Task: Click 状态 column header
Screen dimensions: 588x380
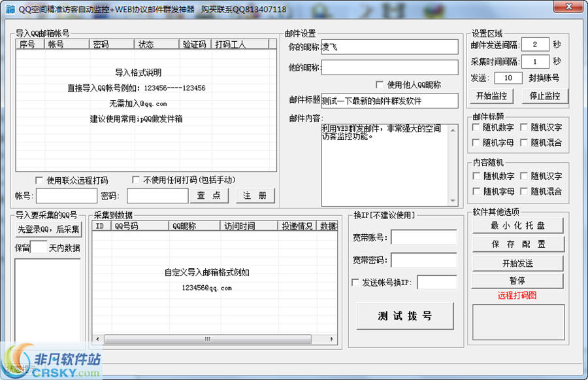Action: pos(157,44)
